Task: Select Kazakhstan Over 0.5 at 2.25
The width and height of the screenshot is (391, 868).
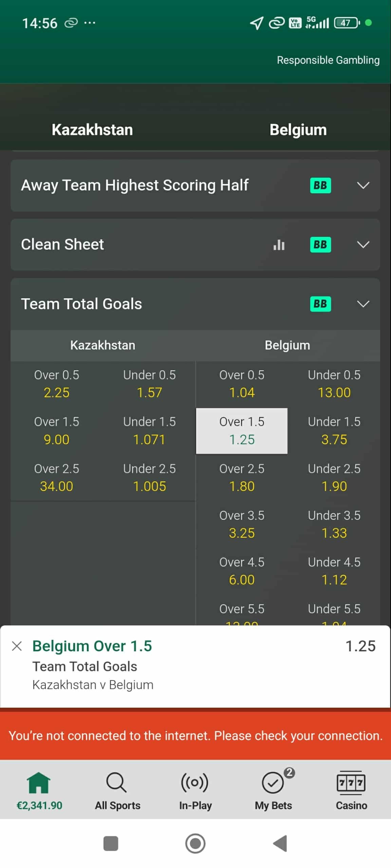Action: [57, 384]
